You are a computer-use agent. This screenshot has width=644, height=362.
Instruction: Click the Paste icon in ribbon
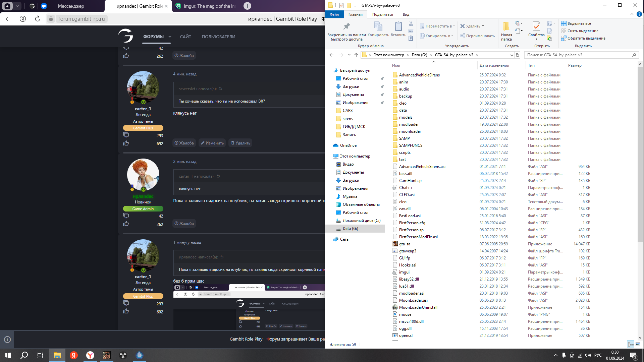point(398,26)
